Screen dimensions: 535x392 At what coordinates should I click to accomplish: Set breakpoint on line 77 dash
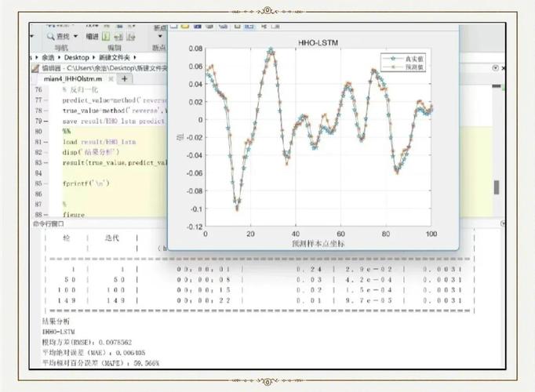pos(46,100)
